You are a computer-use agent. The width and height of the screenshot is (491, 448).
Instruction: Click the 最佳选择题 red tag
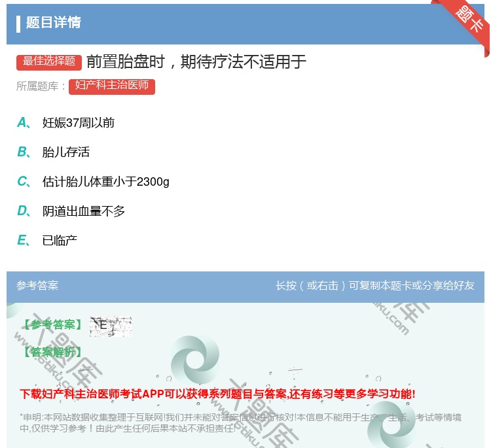click(49, 62)
